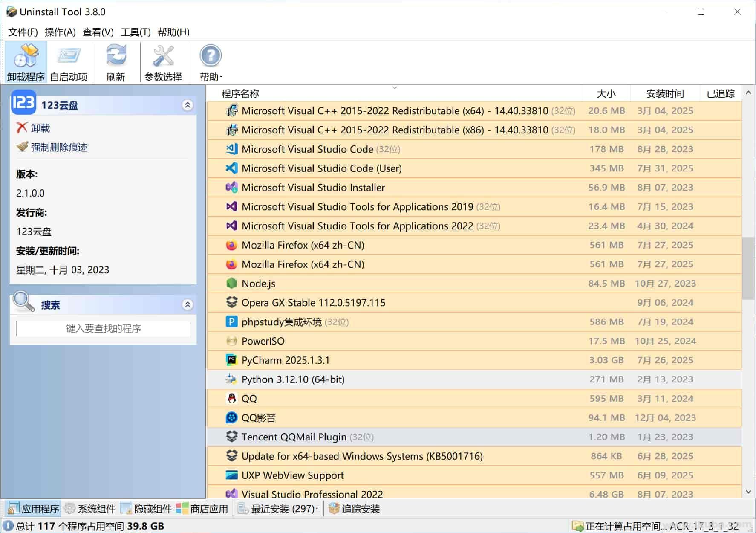Click the QQ penguin icon
The height and width of the screenshot is (533, 756).
[x=231, y=398]
